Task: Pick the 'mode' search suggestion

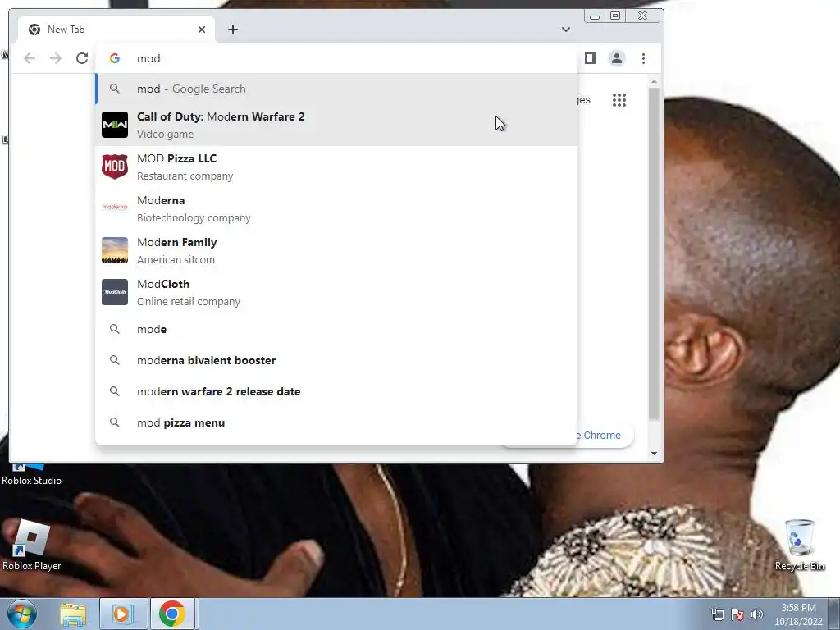Action: click(x=337, y=329)
